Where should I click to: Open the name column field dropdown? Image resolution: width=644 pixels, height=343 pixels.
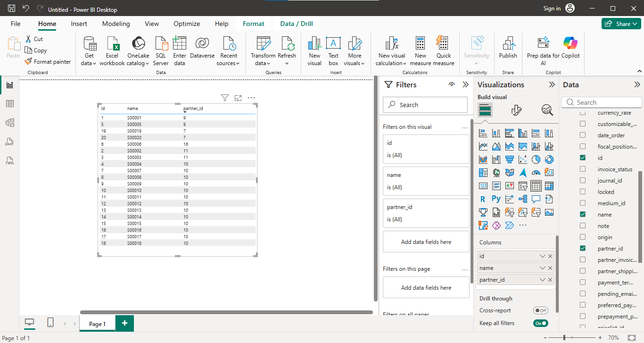(x=543, y=268)
